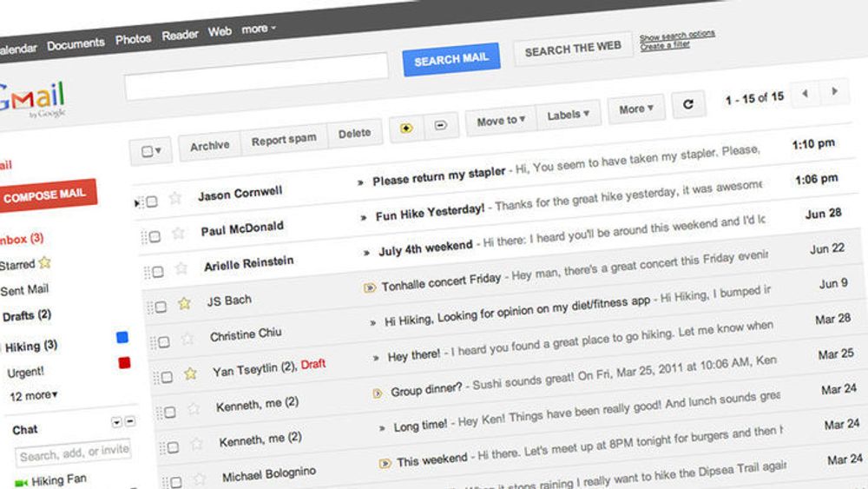Open Reader in the top navigation bar

click(180, 36)
